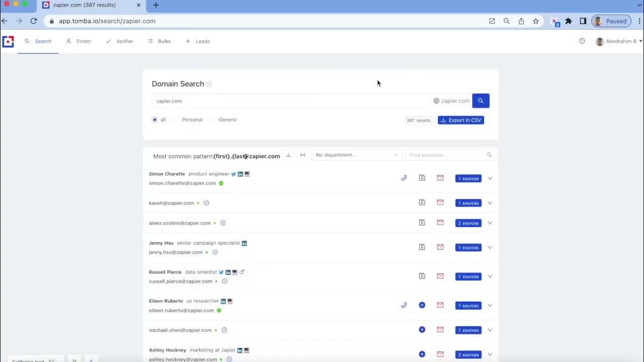Screen dimensions: 644x362
Task: Click envelope icon for aleks.ozolins@zapier.com
Action: click(x=440, y=223)
